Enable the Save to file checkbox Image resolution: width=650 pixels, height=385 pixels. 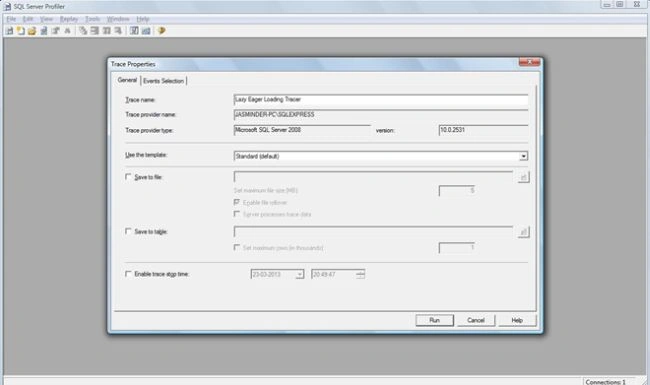(x=128, y=177)
